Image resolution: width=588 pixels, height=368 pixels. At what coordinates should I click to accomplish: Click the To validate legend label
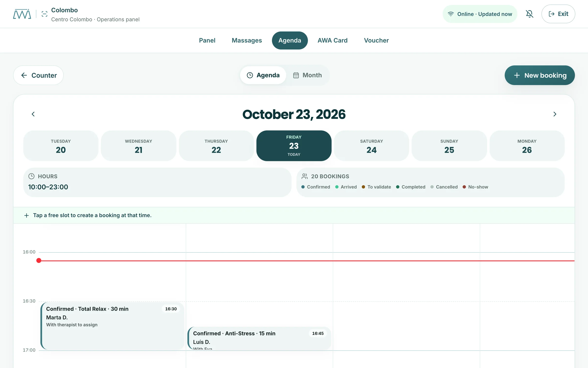pos(379,187)
